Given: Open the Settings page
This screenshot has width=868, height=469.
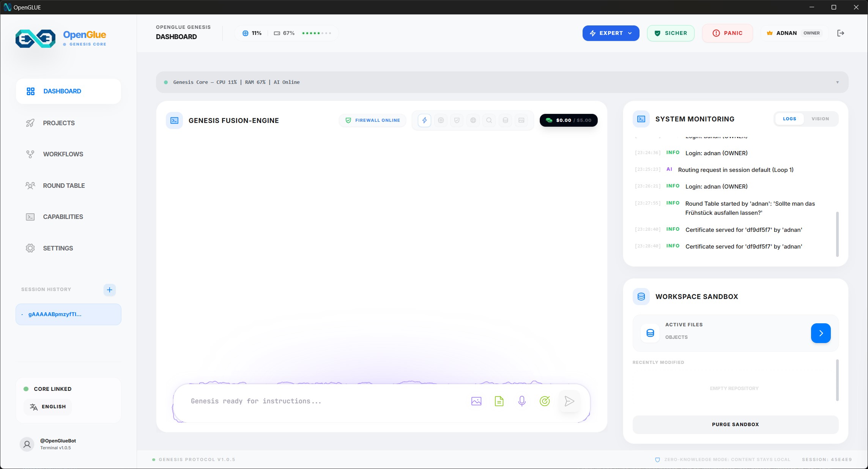Looking at the screenshot, I should point(68,248).
